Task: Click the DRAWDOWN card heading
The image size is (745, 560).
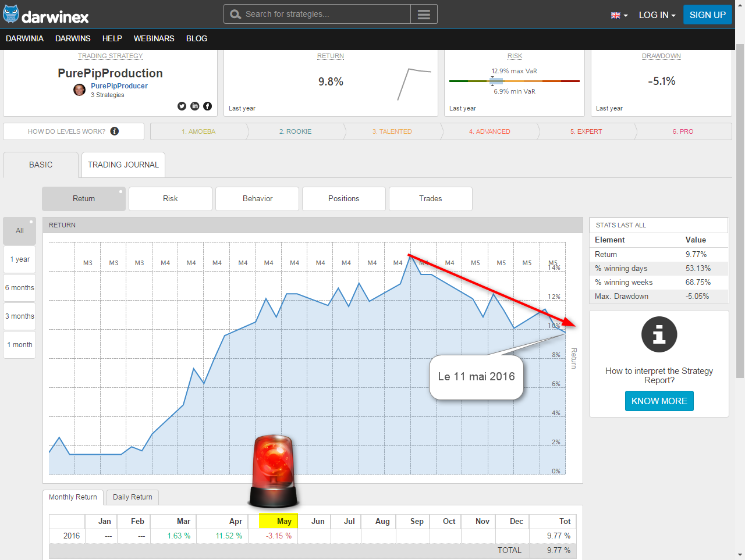Action: click(x=661, y=56)
